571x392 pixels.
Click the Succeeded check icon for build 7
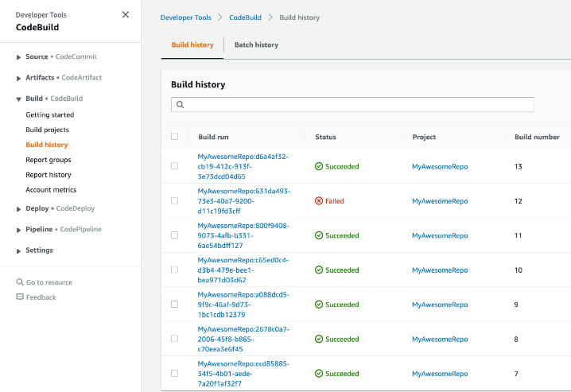point(319,374)
